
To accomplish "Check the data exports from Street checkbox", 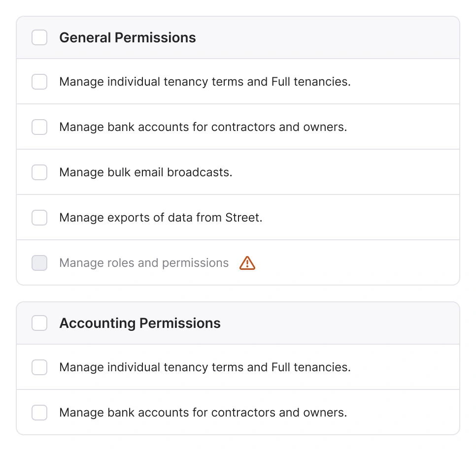I will tap(39, 218).
